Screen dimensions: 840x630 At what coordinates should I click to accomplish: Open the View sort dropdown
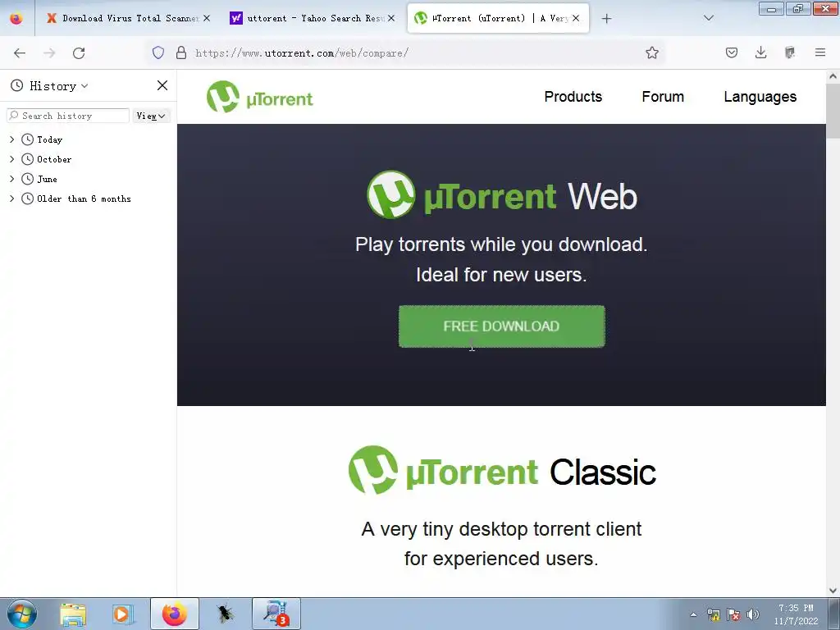coord(151,116)
